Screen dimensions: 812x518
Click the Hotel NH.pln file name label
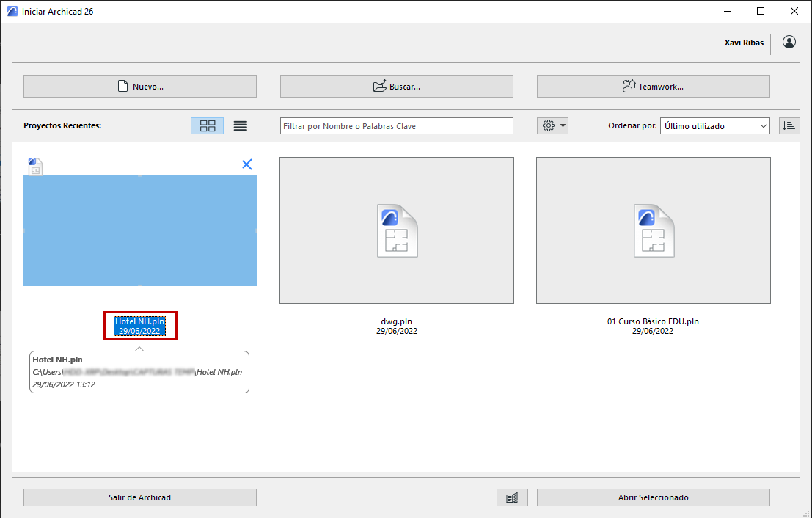(140, 321)
